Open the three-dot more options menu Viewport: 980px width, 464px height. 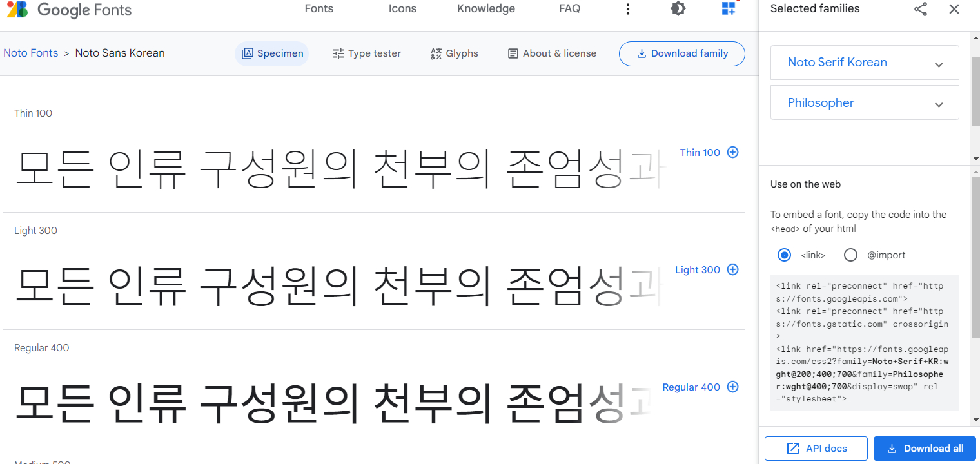pyautogui.click(x=628, y=9)
